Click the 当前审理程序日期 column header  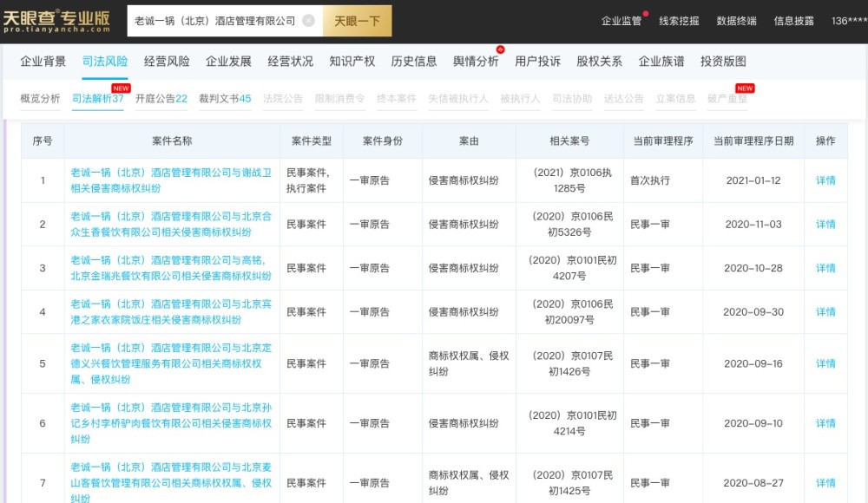753,141
